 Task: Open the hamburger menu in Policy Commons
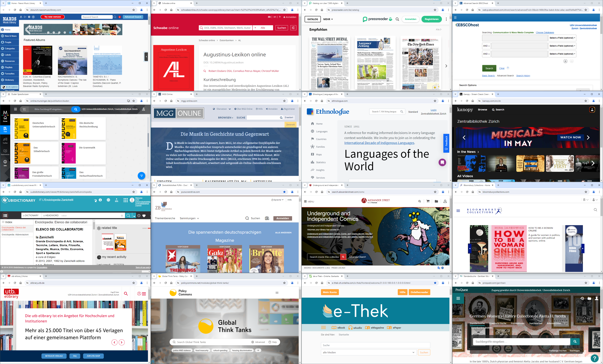click(277, 293)
